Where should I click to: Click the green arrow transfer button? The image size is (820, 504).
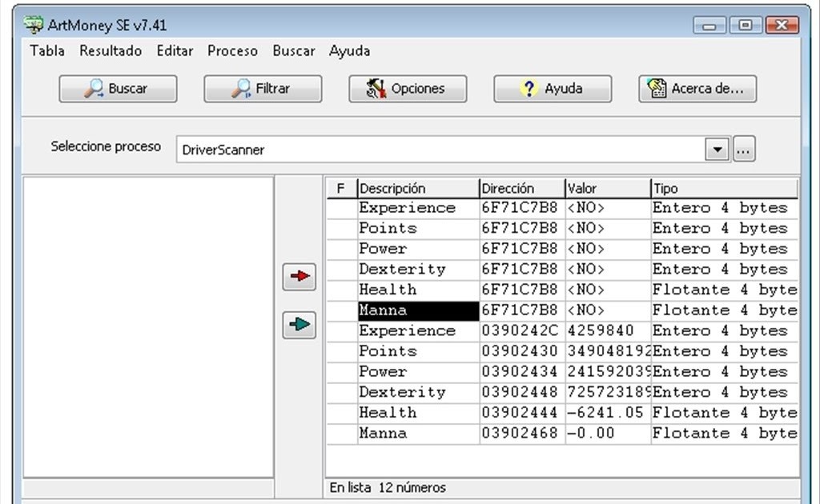pyautogui.click(x=299, y=325)
